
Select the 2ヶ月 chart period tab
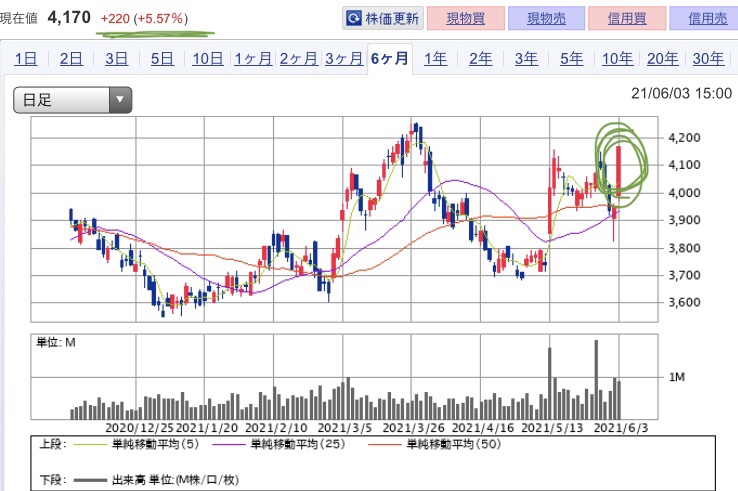click(x=299, y=59)
